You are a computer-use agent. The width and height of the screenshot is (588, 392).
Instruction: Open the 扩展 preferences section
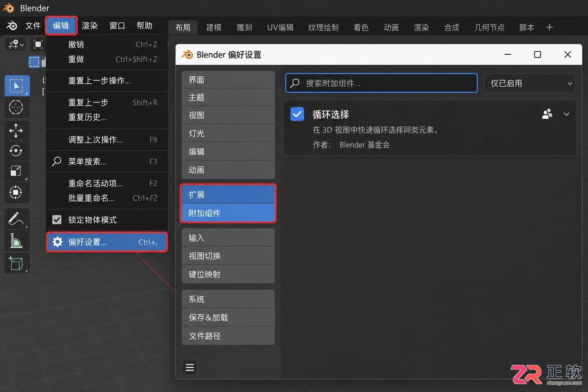click(x=228, y=195)
